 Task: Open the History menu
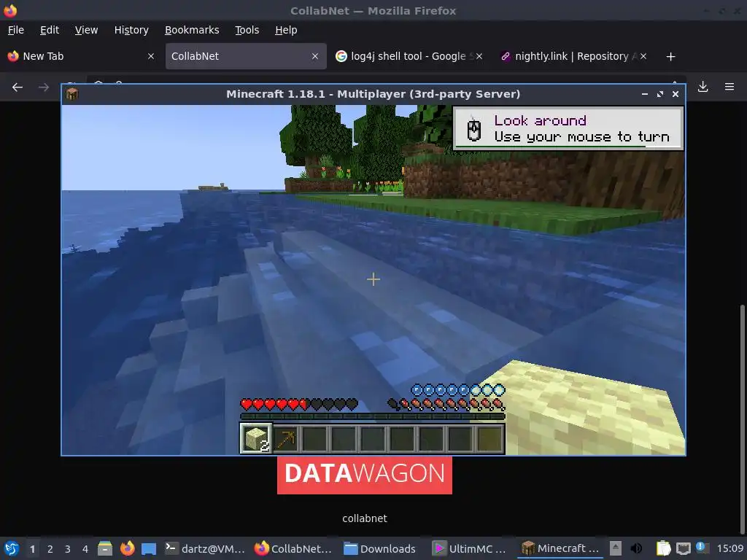pos(131,30)
